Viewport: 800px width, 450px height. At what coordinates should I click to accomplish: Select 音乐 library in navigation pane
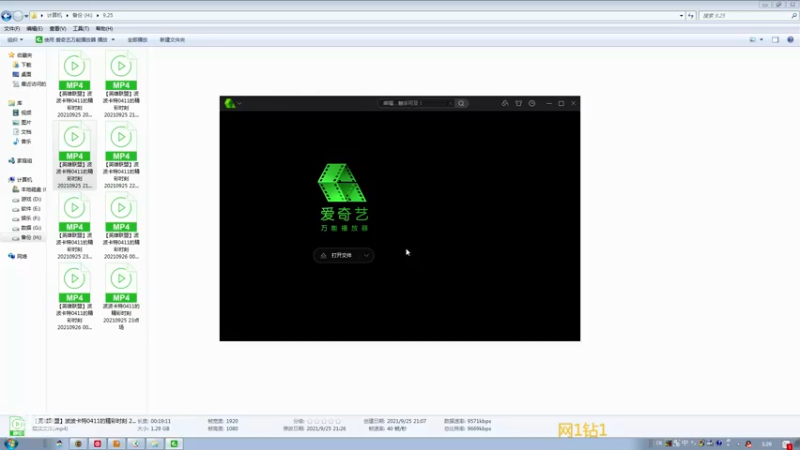click(22, 141)
